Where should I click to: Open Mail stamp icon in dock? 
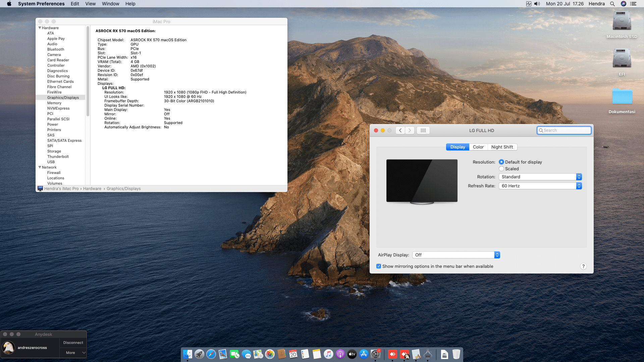click(x=223, y=354)
